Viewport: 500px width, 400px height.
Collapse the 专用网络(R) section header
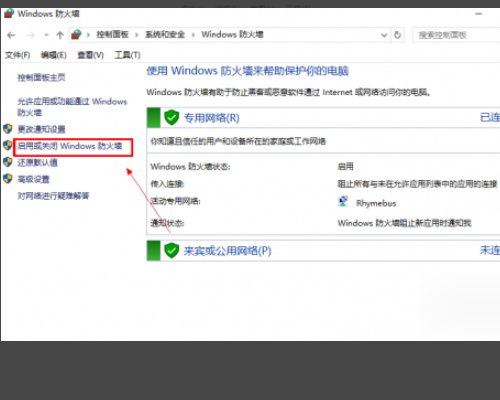pos(323,118)
